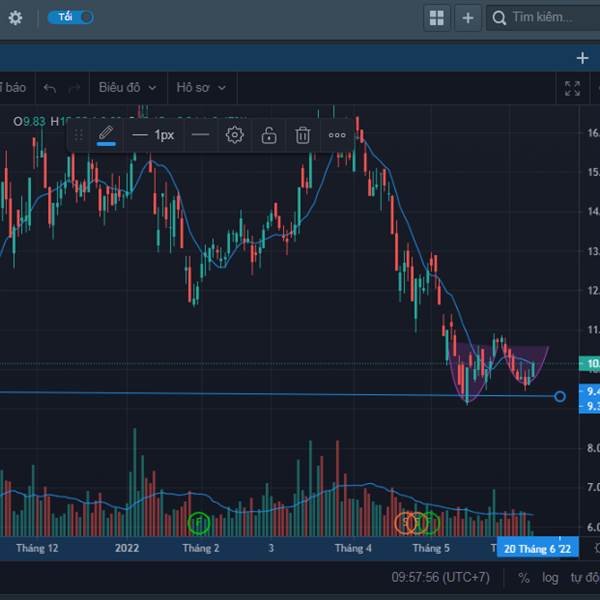The width and height of the screenshot is (600, 600).
Task: Enter fullscreen chart mode
Action: 572,88
